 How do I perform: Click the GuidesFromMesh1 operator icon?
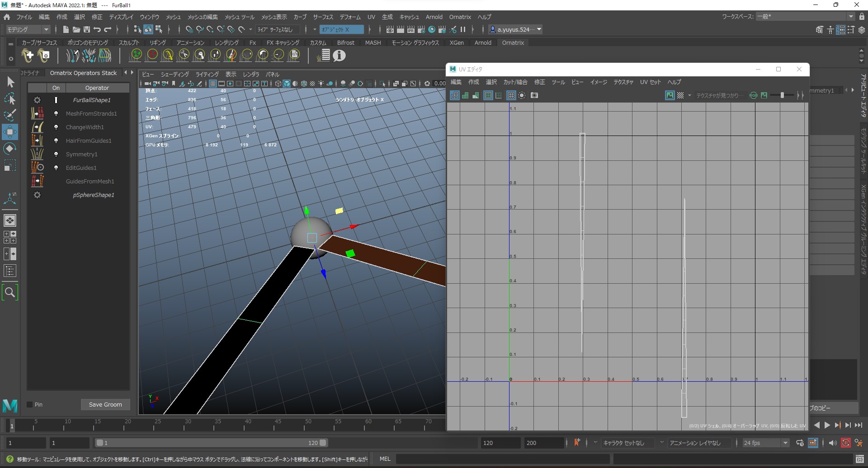coord(38,181)
